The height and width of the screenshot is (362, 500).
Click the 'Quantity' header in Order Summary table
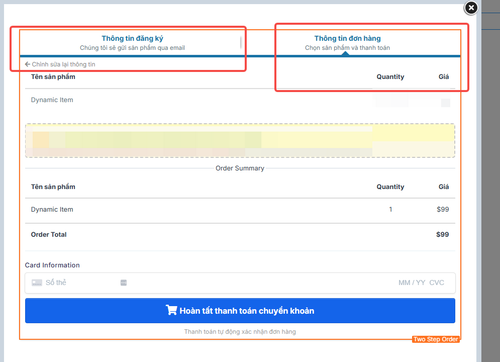tap(390, 187)
